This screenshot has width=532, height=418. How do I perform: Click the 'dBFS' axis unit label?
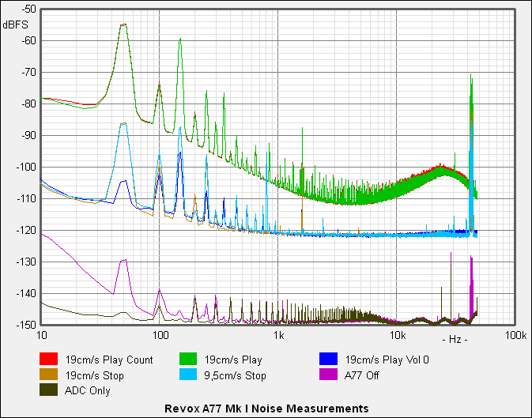[x=16, y=24]
